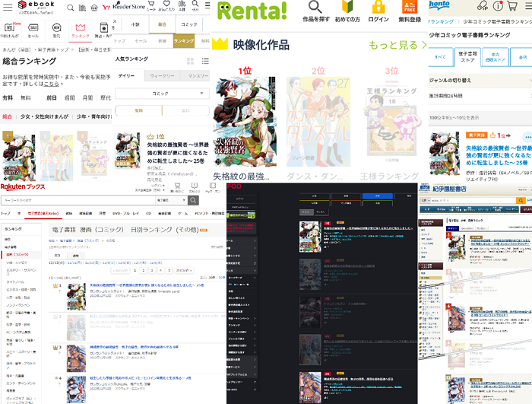Open Reader Store デイリー tab
532x404 pixels.
click(x=128, y=76)
